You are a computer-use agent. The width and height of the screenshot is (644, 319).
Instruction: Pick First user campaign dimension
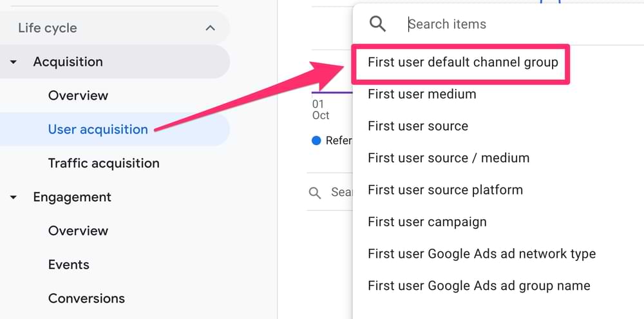pos(427,222)
